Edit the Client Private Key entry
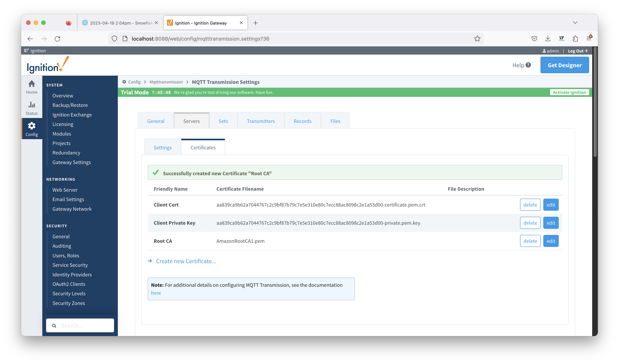Image resolution: width=619 pixels, height=364 pixels. coord(551,223)
